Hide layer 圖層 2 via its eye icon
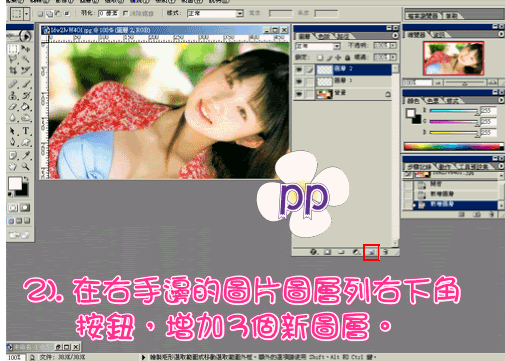This screenshot has width=505, height=361. pos(299,69)
